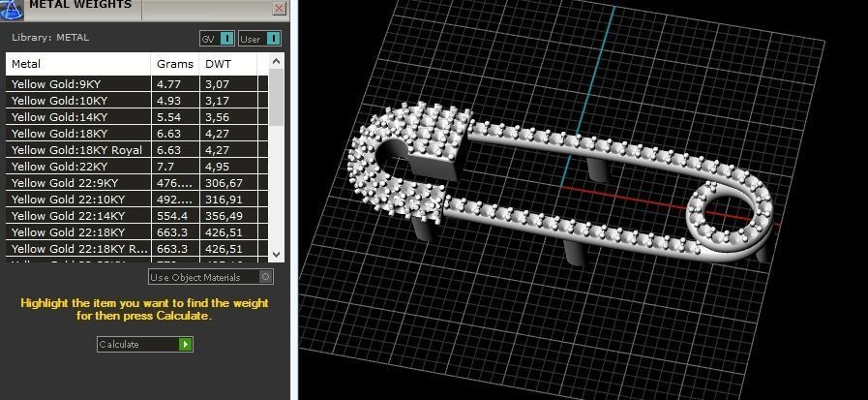Select the Yellow Gold 22:18KY R... row
Screen dimensions: 868x400
[x=136, y=249]
